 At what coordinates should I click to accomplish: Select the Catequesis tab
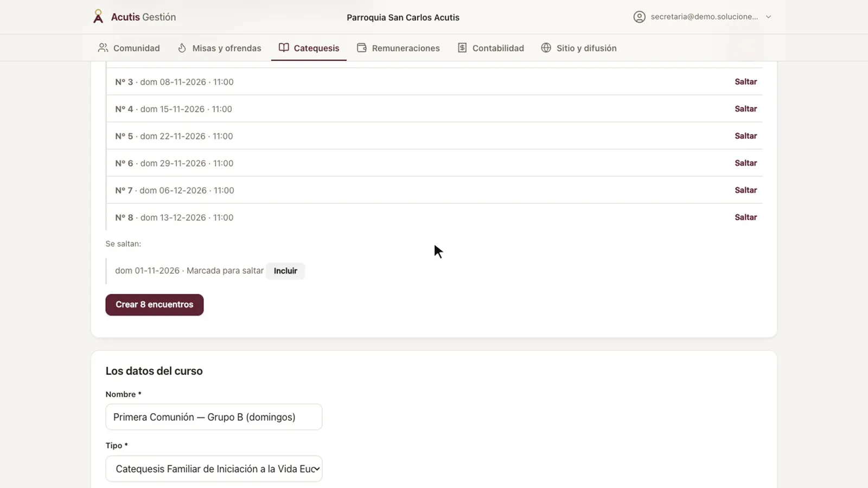[309, 48]
